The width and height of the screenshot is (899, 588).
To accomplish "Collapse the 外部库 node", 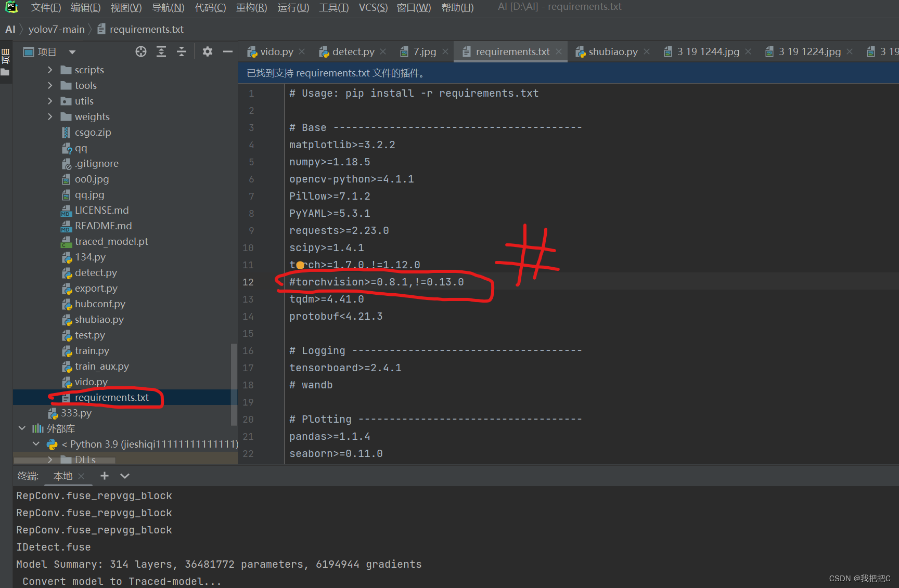I will tap(22, 428).
